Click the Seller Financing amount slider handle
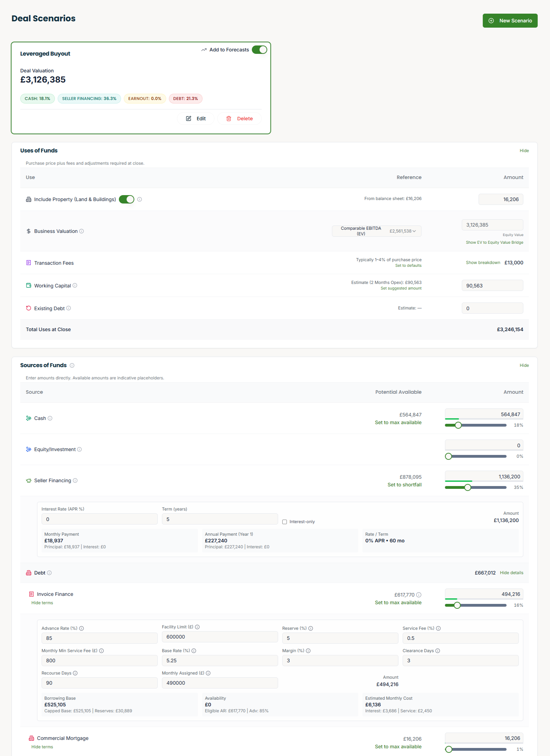This screenshot has height=756, width=550. pyautogui.click(x=468, y=487)
